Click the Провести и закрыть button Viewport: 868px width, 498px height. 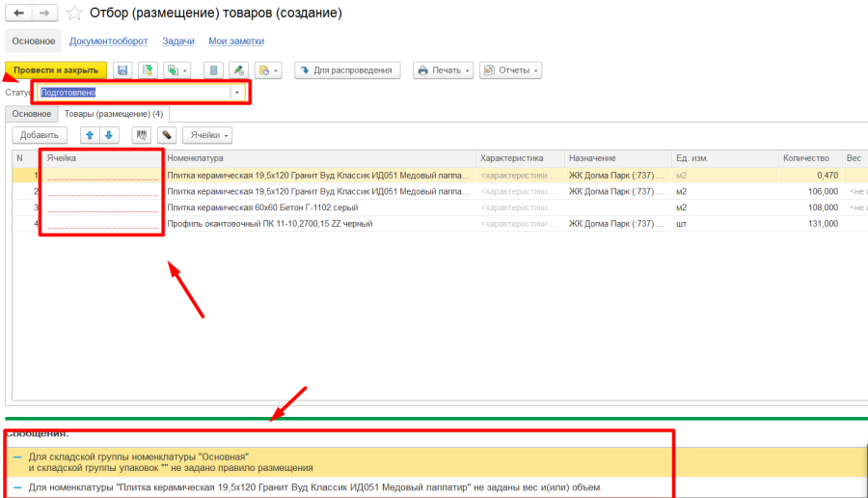click(x=56, y=70)
